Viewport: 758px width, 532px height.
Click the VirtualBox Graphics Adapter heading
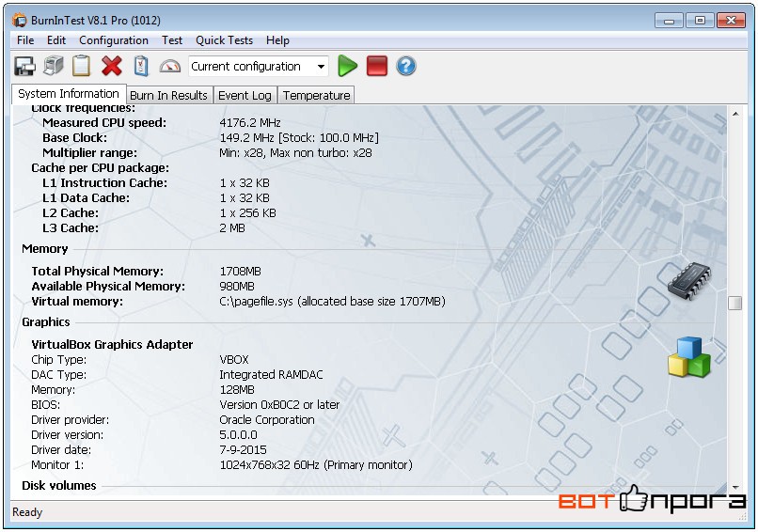pos(112,345)
